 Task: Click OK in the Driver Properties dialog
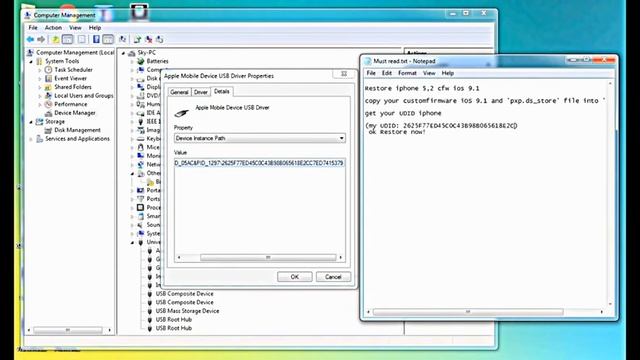tap(295, 277)
